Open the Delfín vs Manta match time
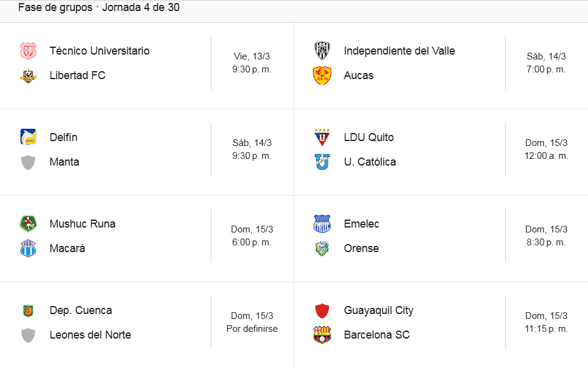The height and width of the screenshot is (368, 588). [x=252, y=150]
